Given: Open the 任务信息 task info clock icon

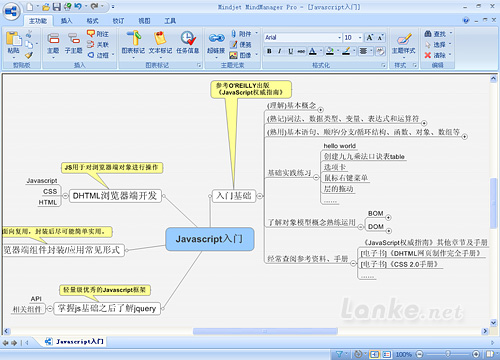Looking at the screenshot, I should tap(188, 38).
